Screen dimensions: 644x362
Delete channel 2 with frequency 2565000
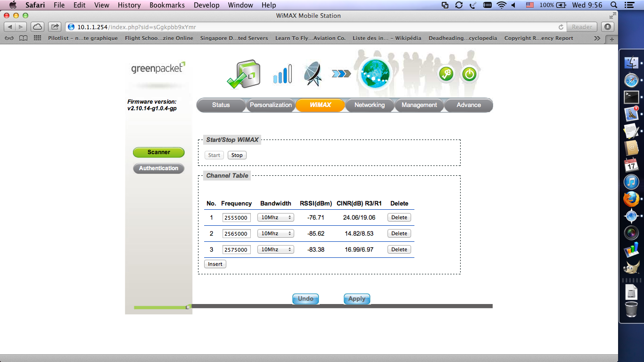[399, 233]
